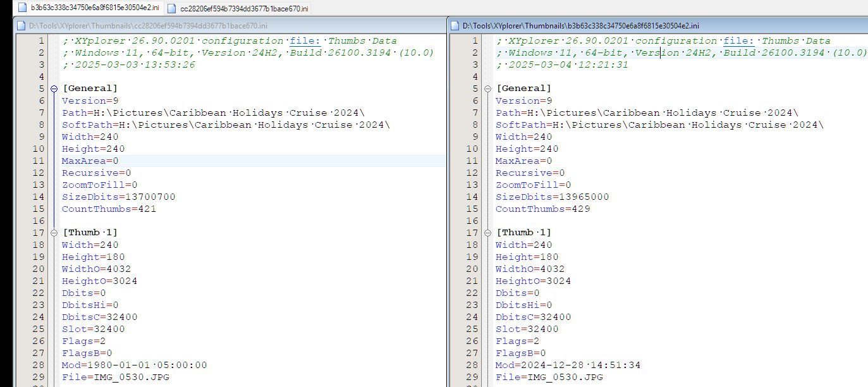
Task: Click the document icon in right pane title bar
Action: 455,26
